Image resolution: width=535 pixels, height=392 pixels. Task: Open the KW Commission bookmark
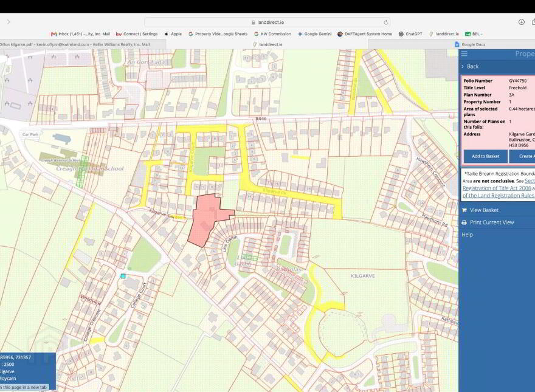click(272, 34)
